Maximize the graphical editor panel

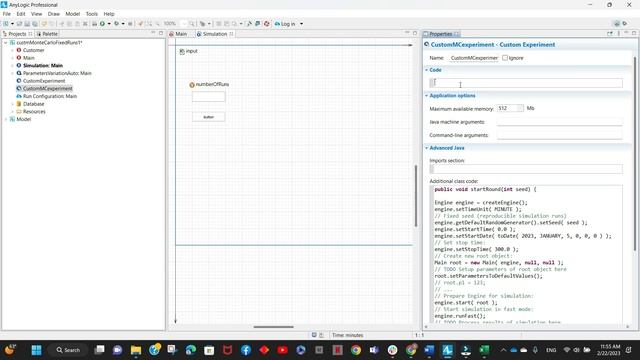[415, 33]
